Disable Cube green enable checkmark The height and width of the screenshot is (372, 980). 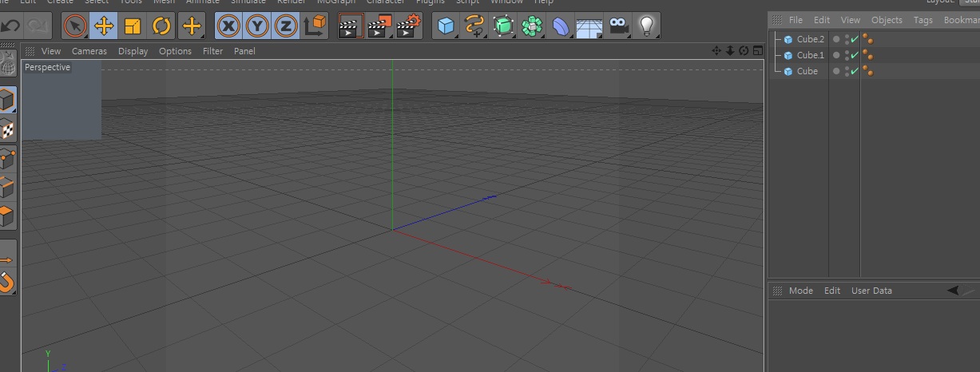[855, 70]
